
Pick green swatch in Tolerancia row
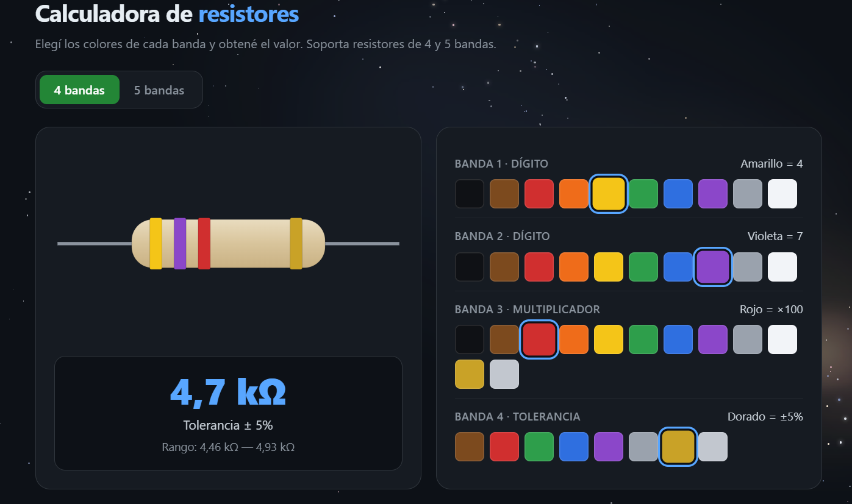tap(539, 447)
